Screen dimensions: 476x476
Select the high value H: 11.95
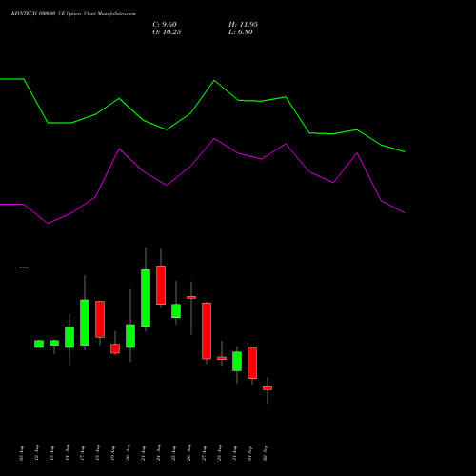click(x=243, y=25)
